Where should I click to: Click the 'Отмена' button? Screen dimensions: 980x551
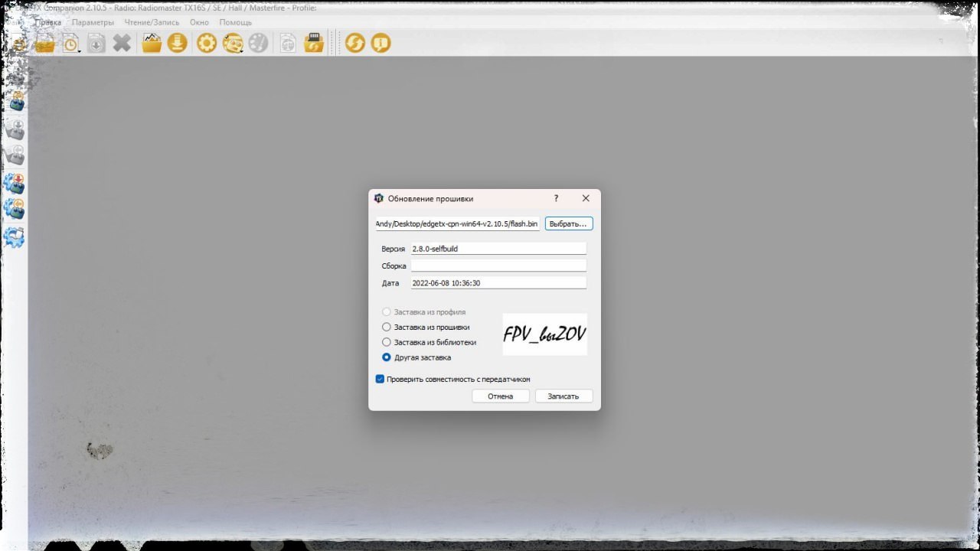click(x=500, y=396)
